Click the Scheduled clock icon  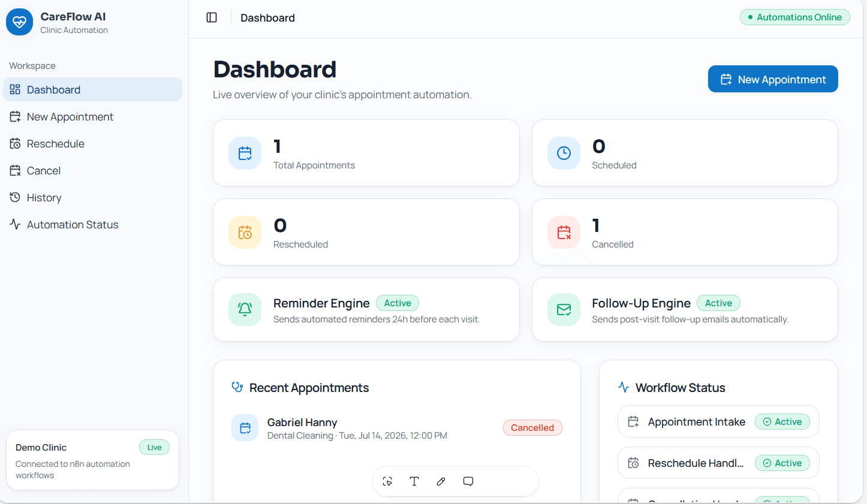(564, 153)
